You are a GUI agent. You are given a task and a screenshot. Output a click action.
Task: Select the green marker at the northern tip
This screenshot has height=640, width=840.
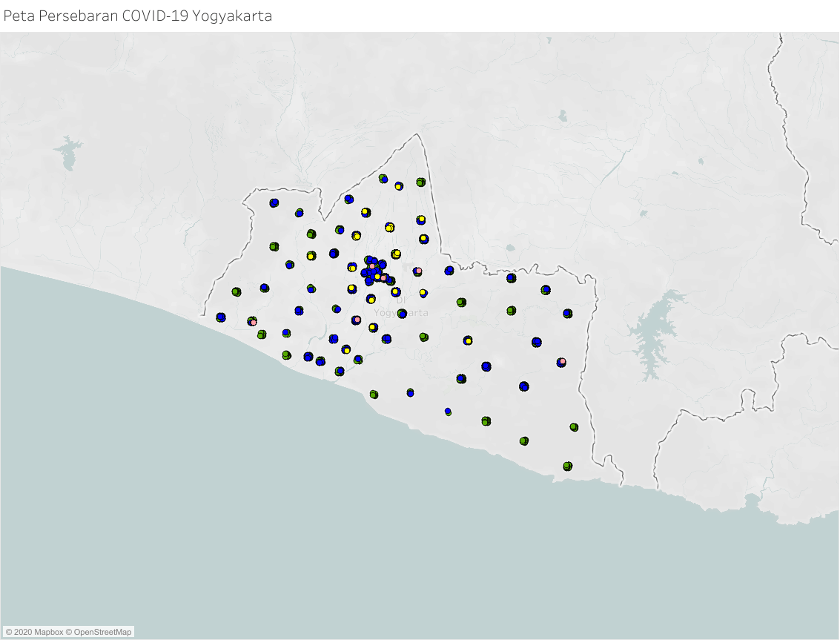click(x=421, y=182)
